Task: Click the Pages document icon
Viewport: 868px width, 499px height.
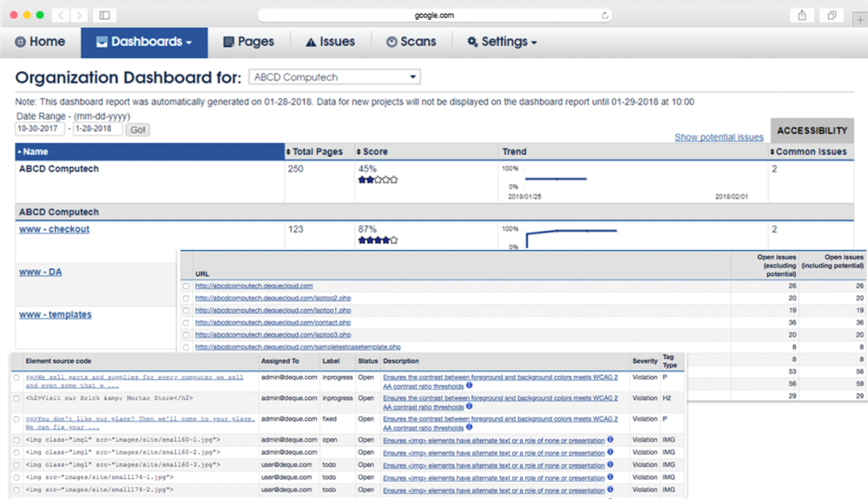Action: [x=228, y=42]
